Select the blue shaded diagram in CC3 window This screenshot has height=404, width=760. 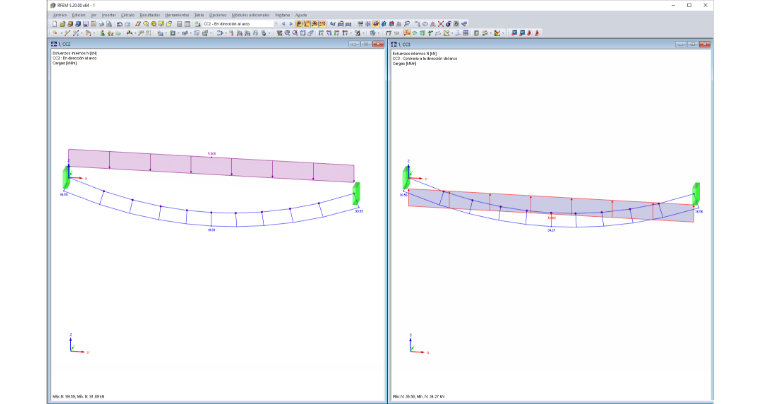coord(551,206)
